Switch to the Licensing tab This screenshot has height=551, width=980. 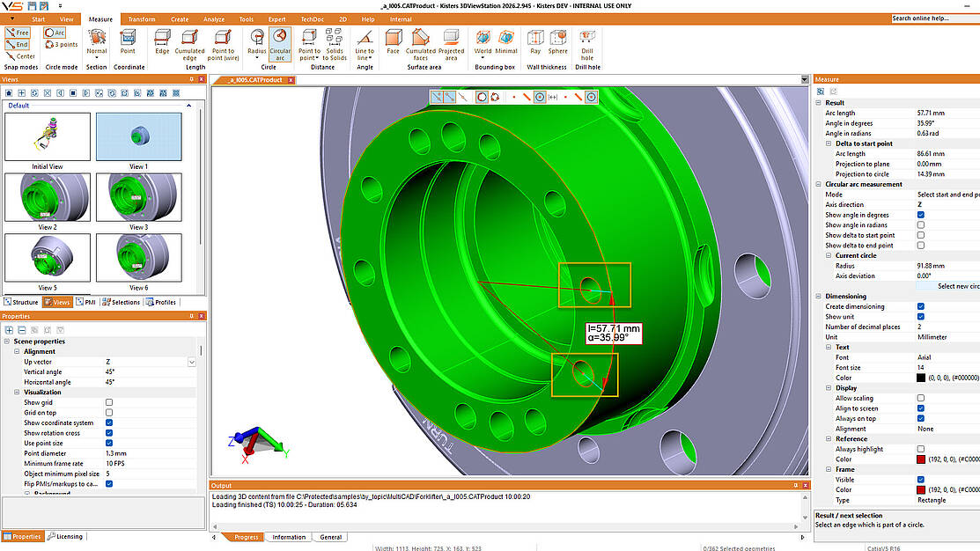click(x=65, y=537)
